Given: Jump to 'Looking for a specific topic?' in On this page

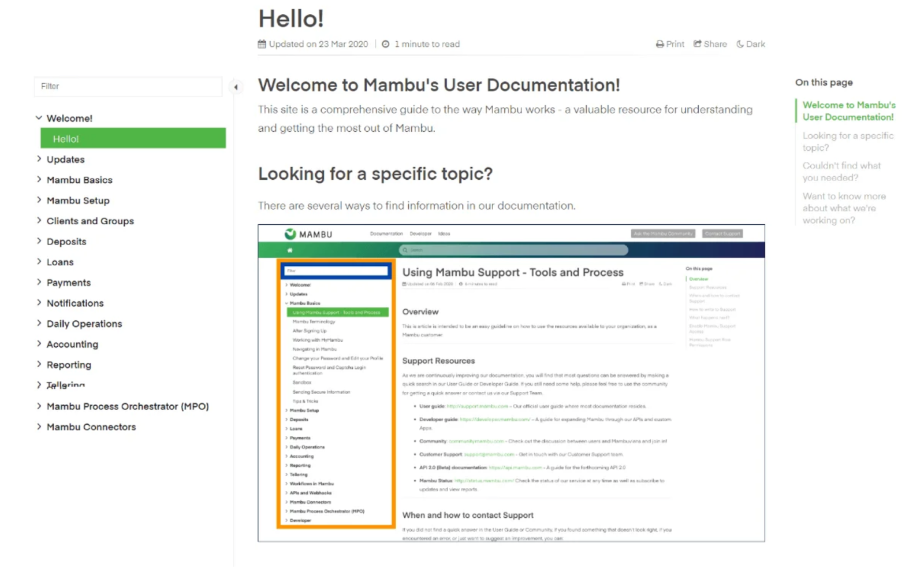Looking at the screenshot, I should pos(848,142).
